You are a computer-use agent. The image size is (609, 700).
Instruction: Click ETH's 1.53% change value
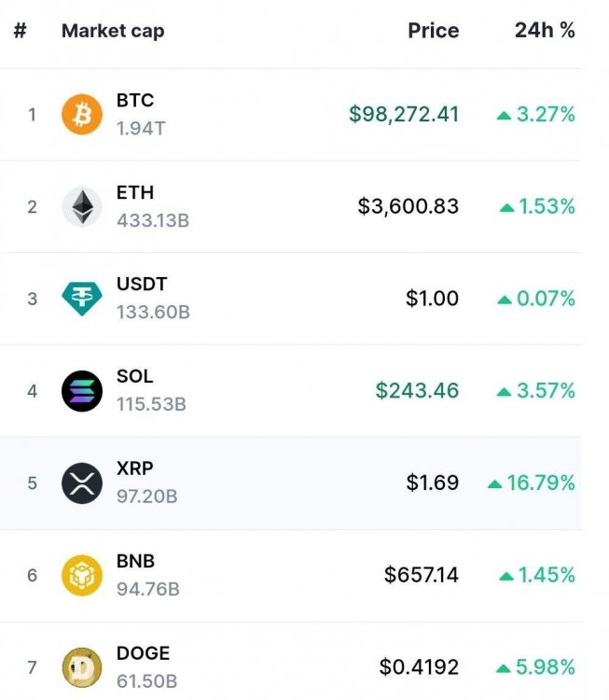546,206
